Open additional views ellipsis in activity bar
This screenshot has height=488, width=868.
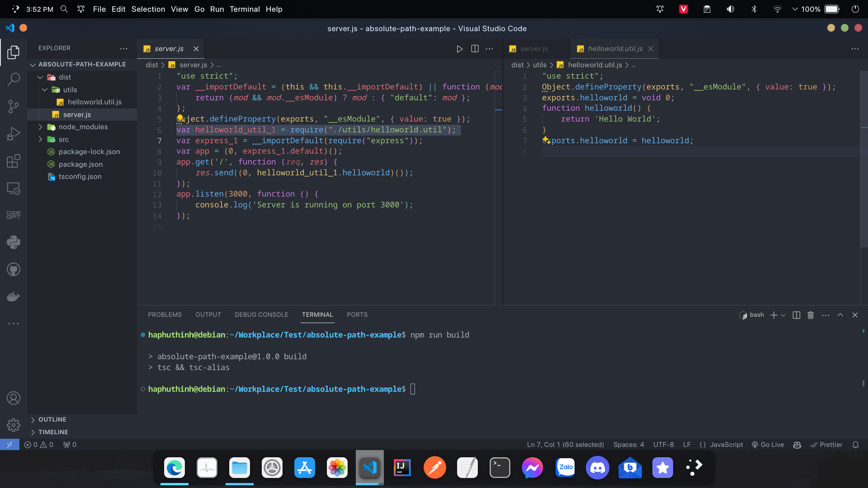pyautogui.click(x=14, y=324)
